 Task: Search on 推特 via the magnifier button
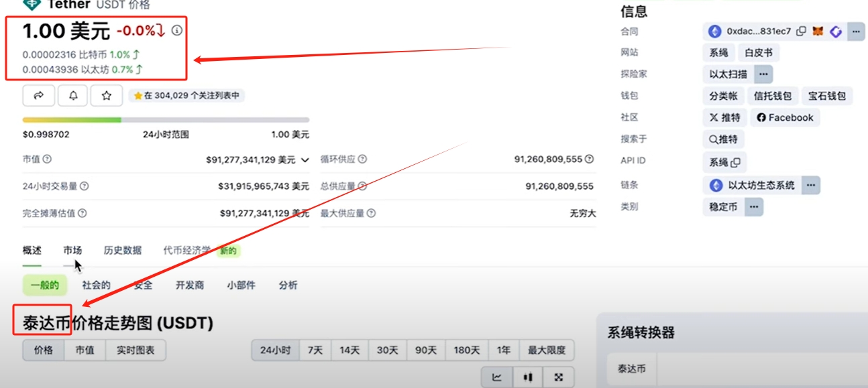(724, 139)
